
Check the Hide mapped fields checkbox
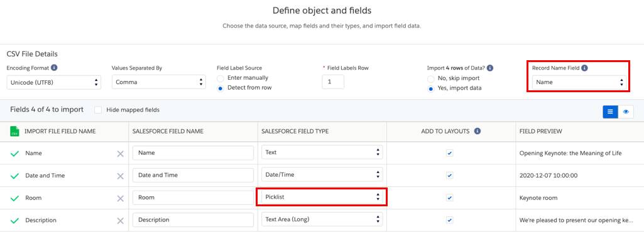(x=98, y=110)
